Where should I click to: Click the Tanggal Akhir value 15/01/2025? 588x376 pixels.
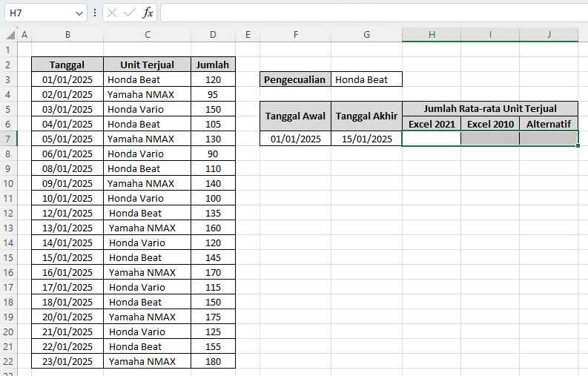point(367,139)
